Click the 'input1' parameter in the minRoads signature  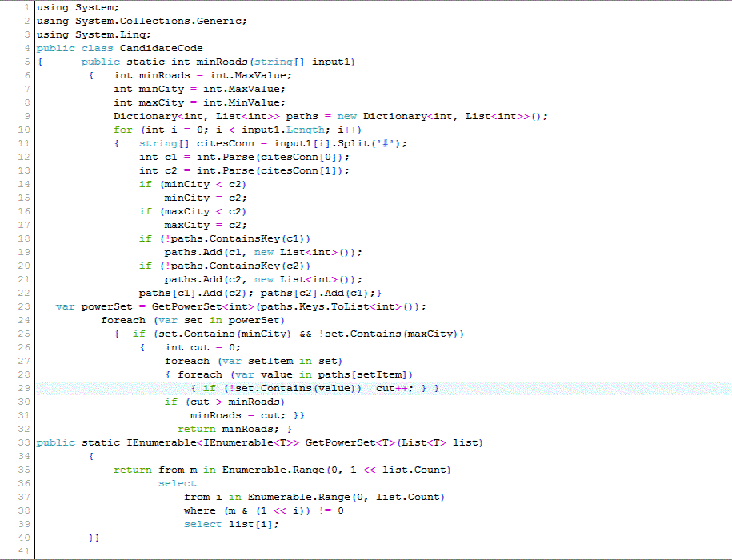(332, 62)
